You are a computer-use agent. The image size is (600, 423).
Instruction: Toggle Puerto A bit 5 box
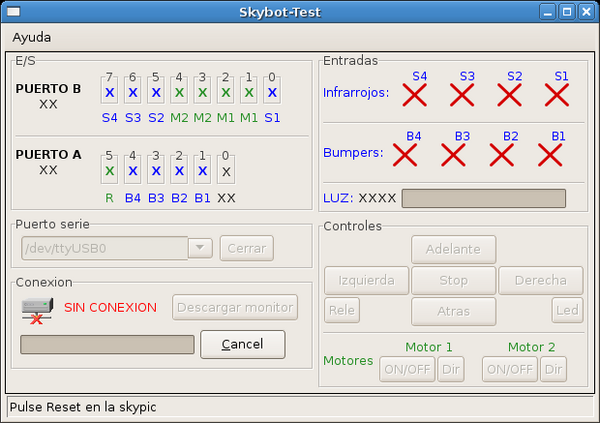[x=110, y=171]
